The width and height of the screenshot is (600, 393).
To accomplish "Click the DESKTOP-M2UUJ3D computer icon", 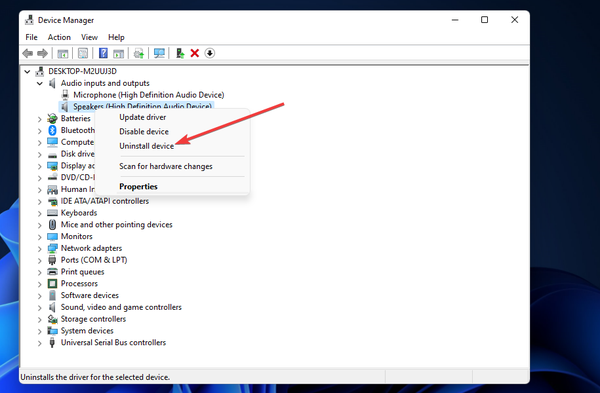I will coord(39,71).
